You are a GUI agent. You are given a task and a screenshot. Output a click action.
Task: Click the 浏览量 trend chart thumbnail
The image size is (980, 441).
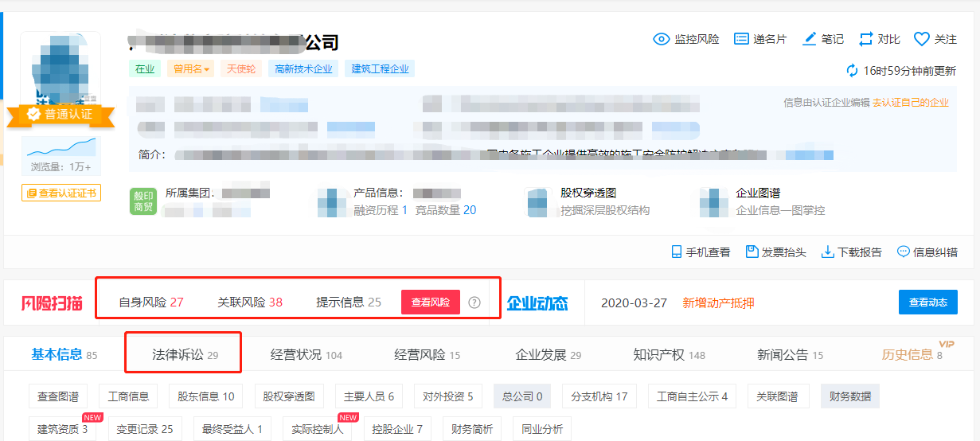61,147
